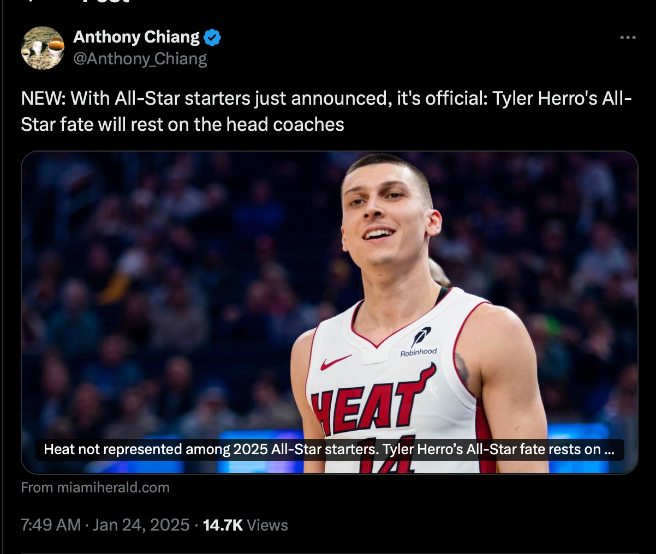This screenshot has height=554, width=656.
Task: Click the blue verified badge
Action: pyautogui.click(x=213, y=38)
